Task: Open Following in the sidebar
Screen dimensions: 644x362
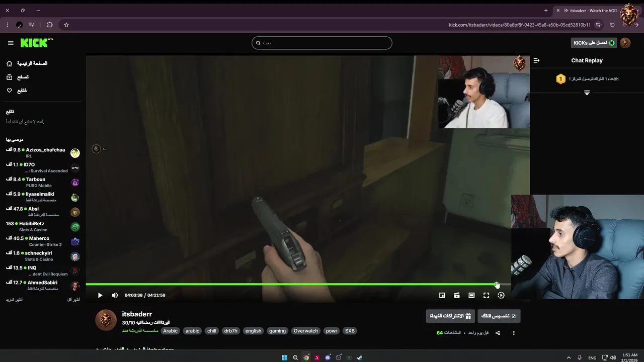Action: pyautogui.click(x=17, y=90)
